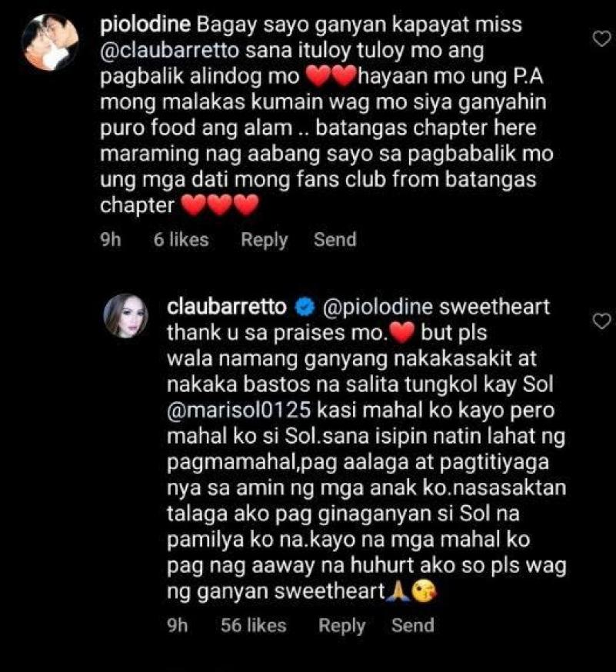This screenshot has width=616, height=672.
Task: Reply to piolodine's comment
Action: (x=264, y=240)
